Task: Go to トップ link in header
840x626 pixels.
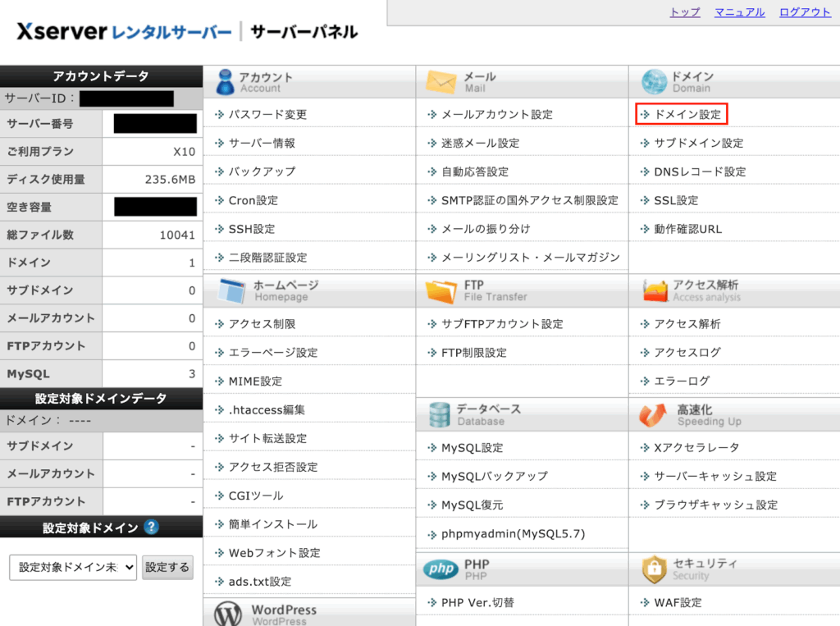Action: click(x=685, y=12)
